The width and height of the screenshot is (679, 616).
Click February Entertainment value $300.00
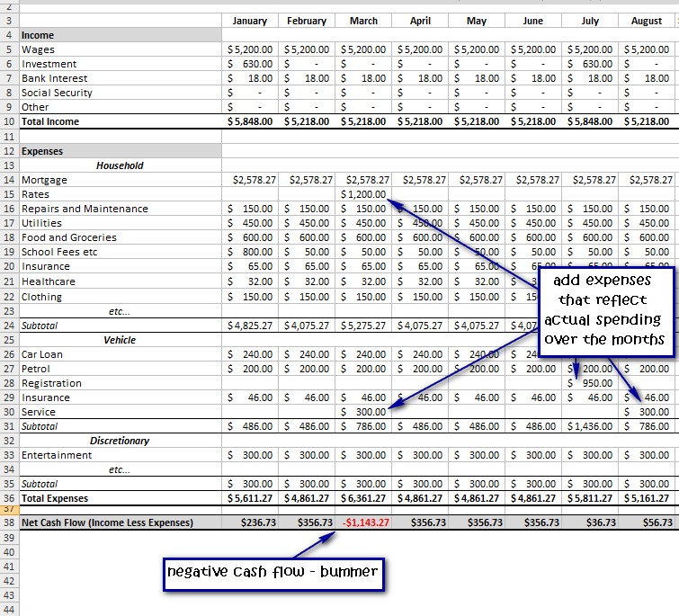point(307,455)
